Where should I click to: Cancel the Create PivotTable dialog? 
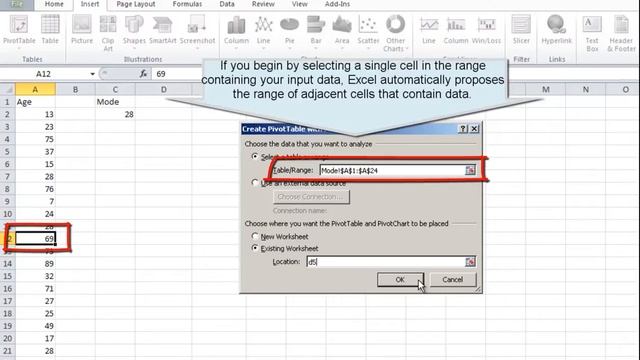452,280
